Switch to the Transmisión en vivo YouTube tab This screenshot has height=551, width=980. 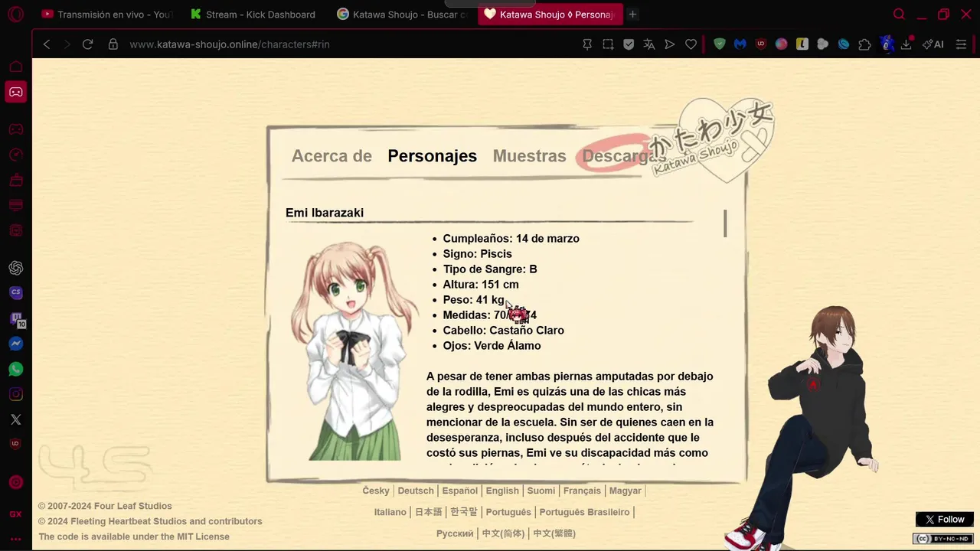tap(107, 14)
